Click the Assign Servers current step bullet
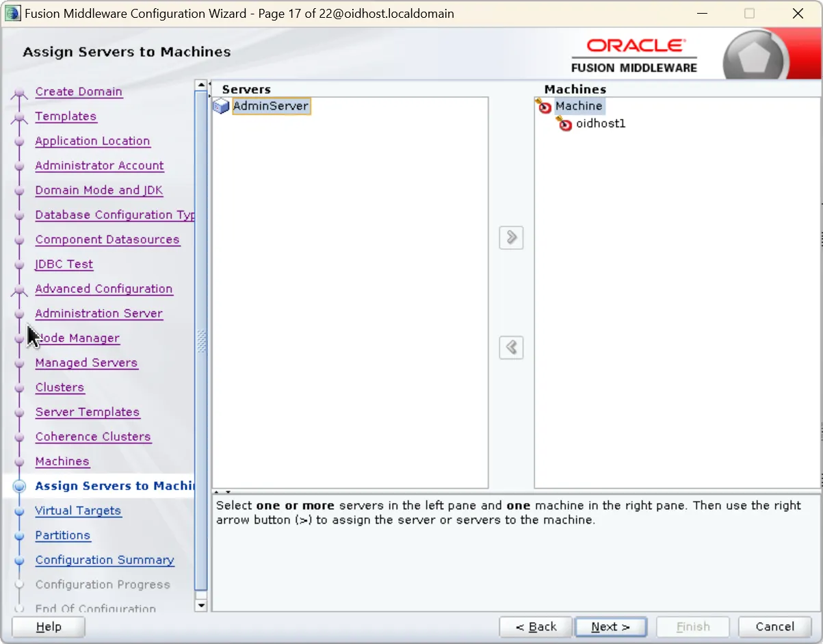The image size is (823, 644). pos(20,486)
